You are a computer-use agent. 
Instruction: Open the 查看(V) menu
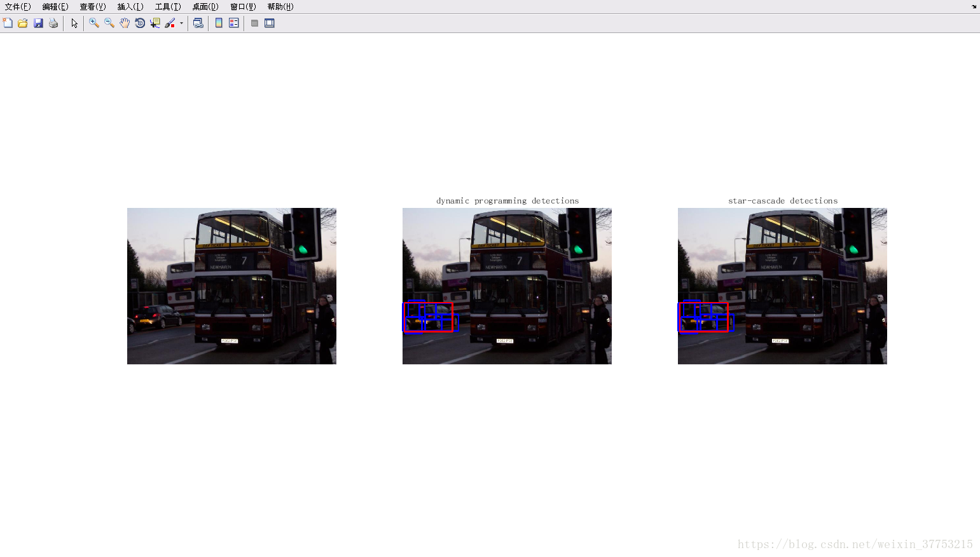[93, 6]
